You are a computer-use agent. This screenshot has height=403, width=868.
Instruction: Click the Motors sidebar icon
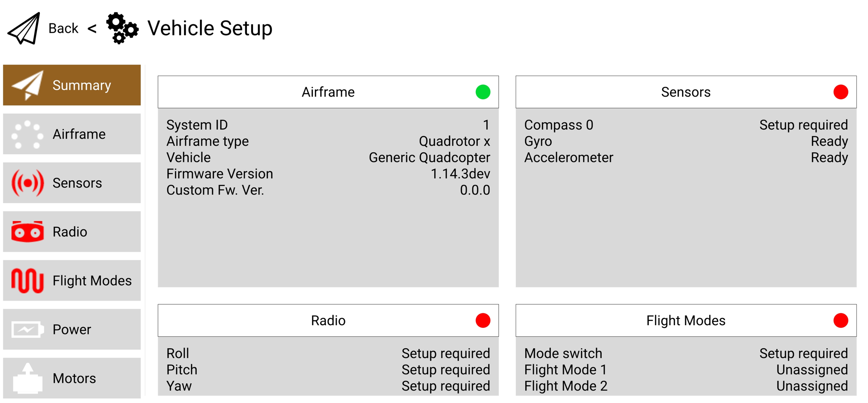27,378
